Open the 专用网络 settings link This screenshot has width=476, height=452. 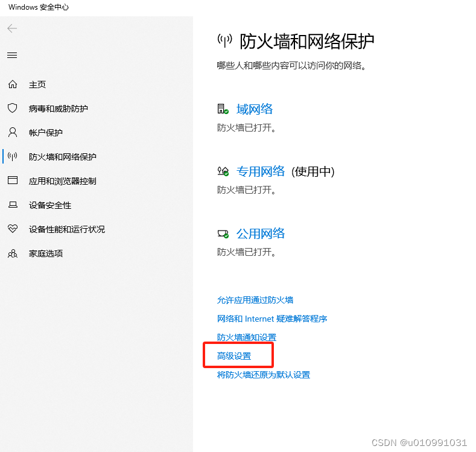pos(261,171)
